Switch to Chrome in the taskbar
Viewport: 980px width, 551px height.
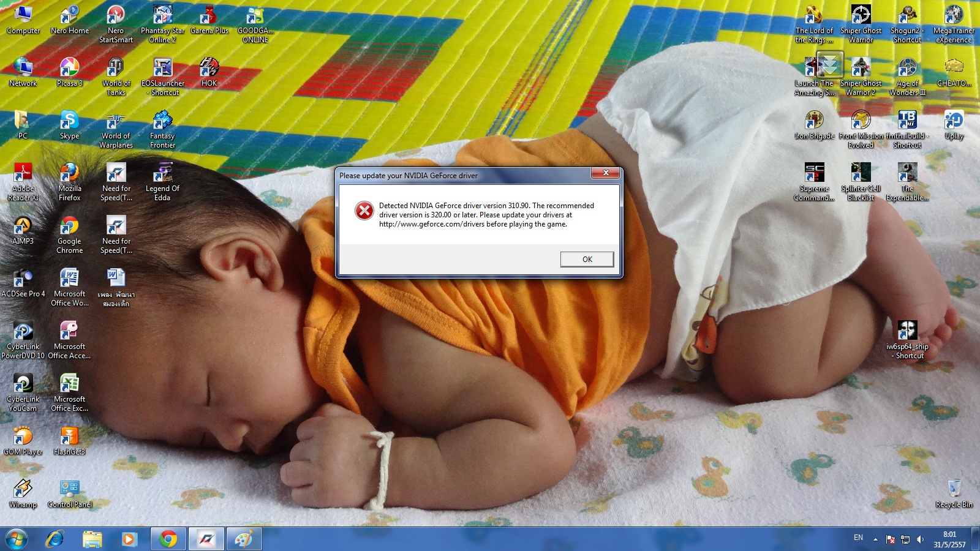[x=168, y=539]
